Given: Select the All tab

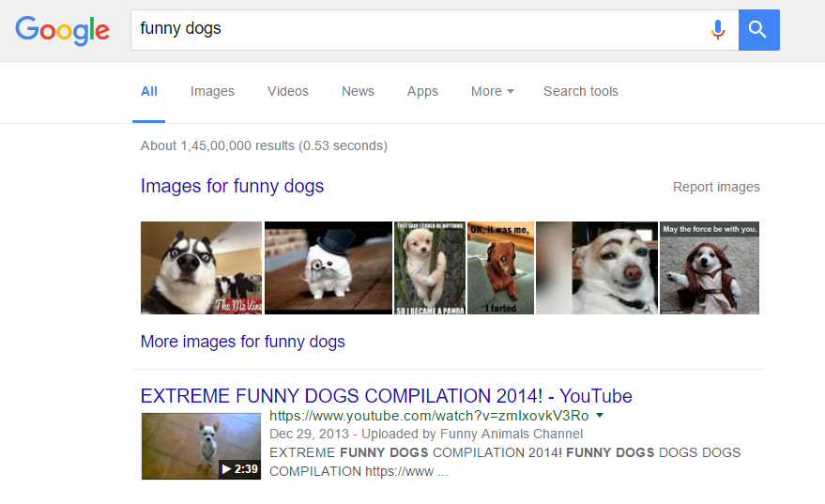Looking at the screenshot, I should pos(149,92).
